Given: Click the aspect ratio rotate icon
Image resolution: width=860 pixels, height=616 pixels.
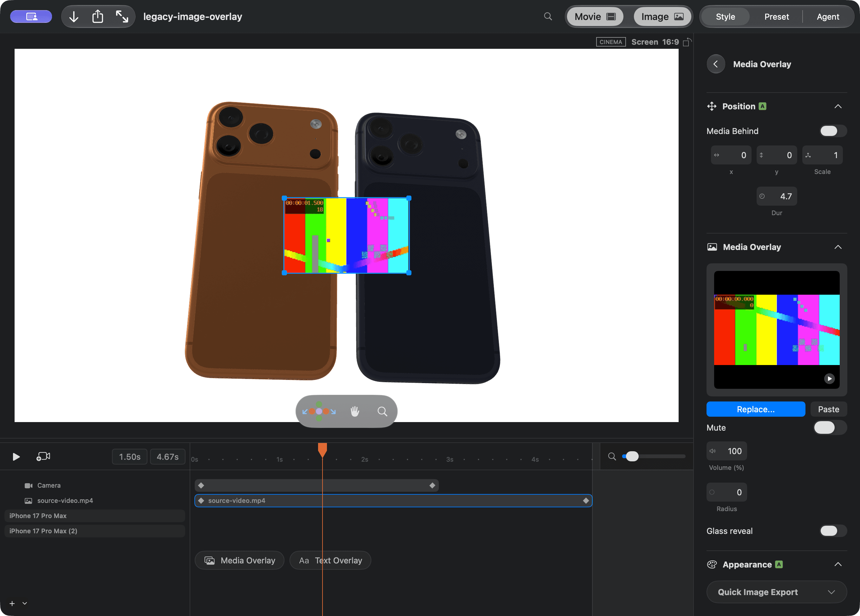Looking at the screenshot, I should pyautogui.click(x=687, y=42).
